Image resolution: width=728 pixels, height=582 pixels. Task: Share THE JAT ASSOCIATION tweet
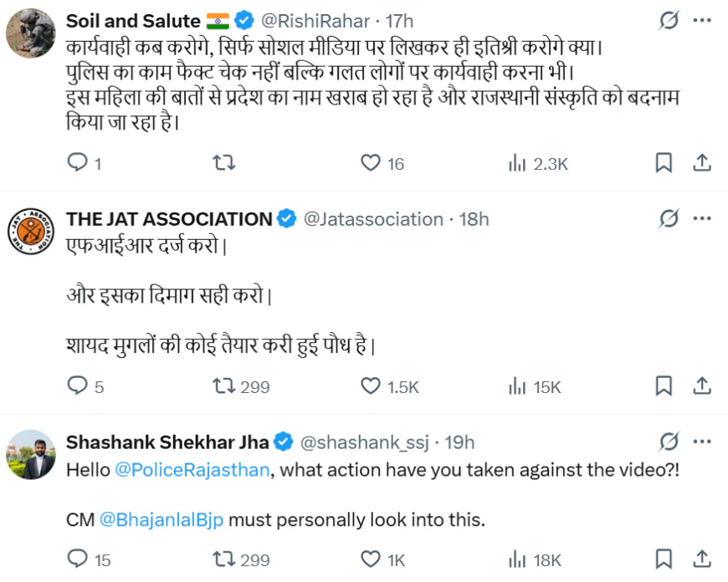pos(703,385)
